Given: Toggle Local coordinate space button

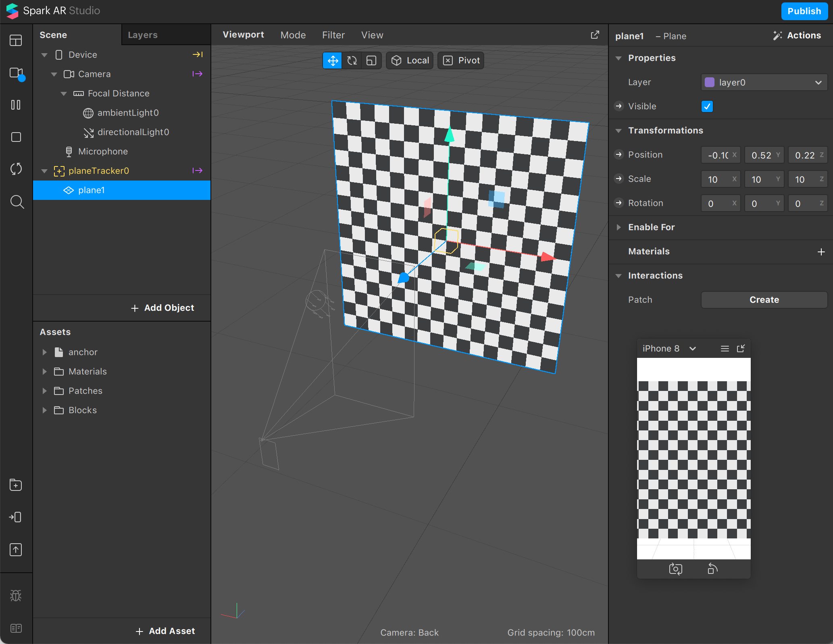Looking at the screenshot, I should pos(410,60).
